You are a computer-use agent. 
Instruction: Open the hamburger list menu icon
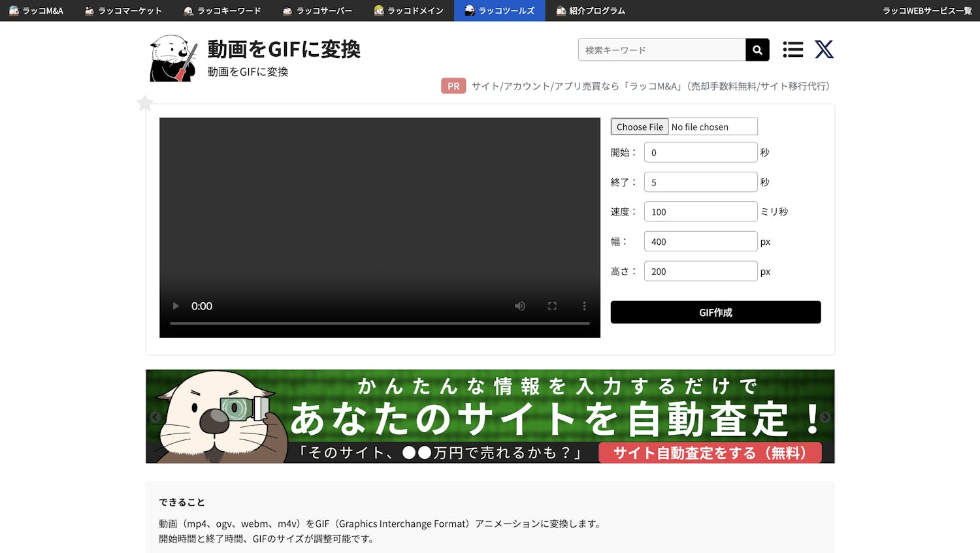coord(792,50)
